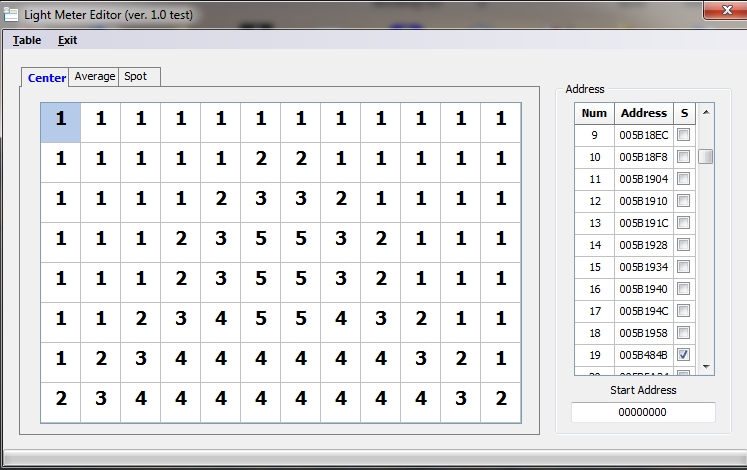747x470 pixels.
Task: Click the address list scrollbar thumb
Action: coord(706,156)
